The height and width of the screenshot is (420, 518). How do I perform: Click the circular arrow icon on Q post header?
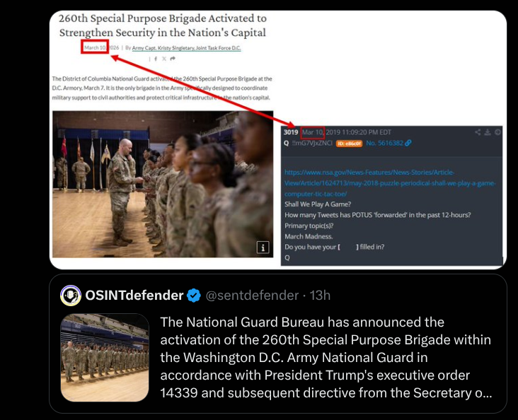[x=497, y=132]
